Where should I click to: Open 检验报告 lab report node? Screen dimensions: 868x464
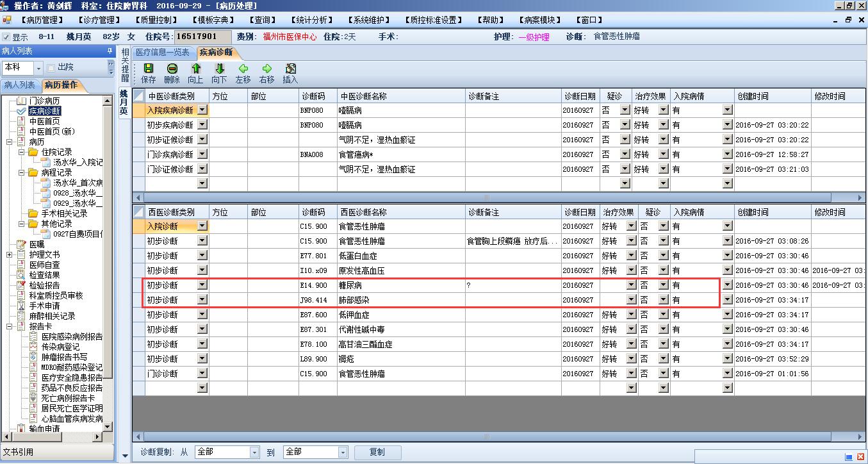point(44,285)
